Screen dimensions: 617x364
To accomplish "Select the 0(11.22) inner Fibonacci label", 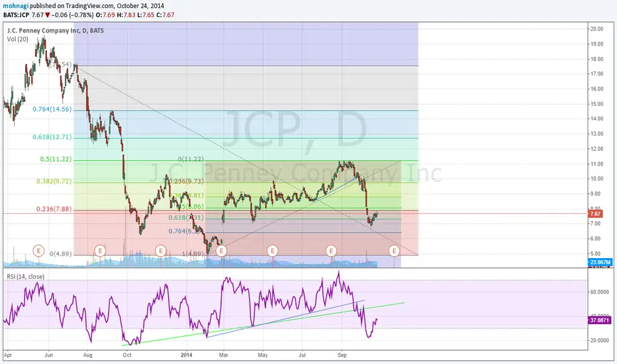I will (191, 159).
